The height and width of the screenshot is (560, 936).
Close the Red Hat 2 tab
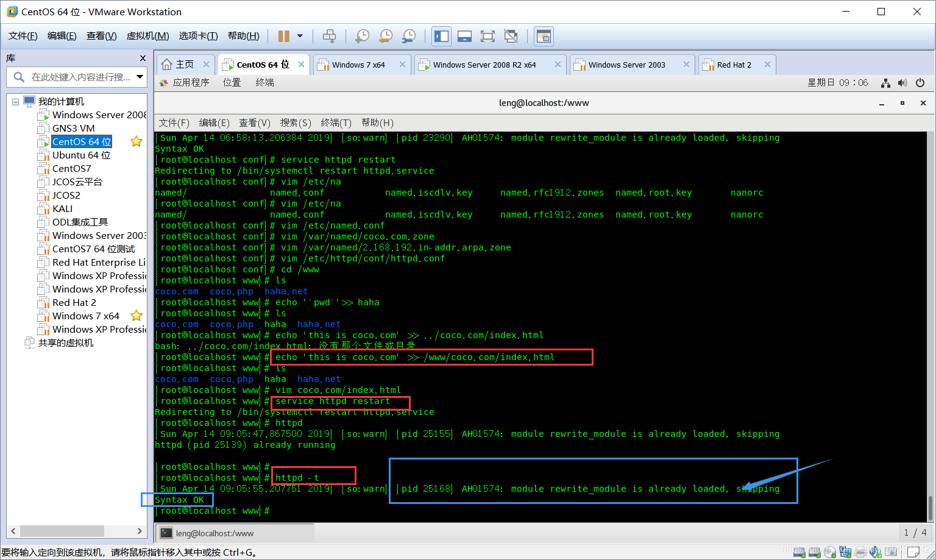767,64
